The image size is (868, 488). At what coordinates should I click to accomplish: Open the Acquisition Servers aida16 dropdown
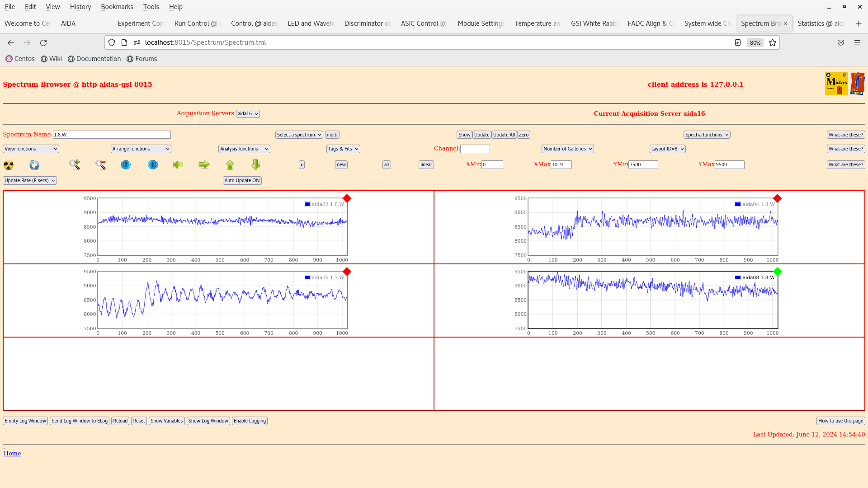(x=248, y=114)
